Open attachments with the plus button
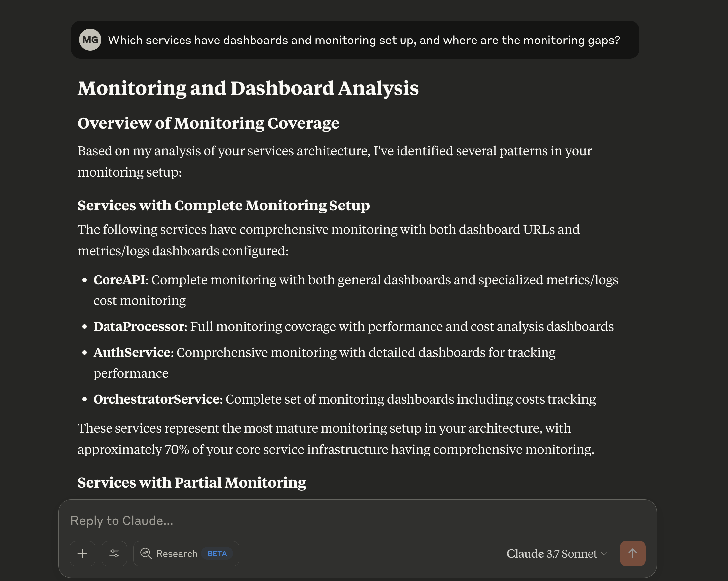728x581 pixels. (x=82, y=554)
